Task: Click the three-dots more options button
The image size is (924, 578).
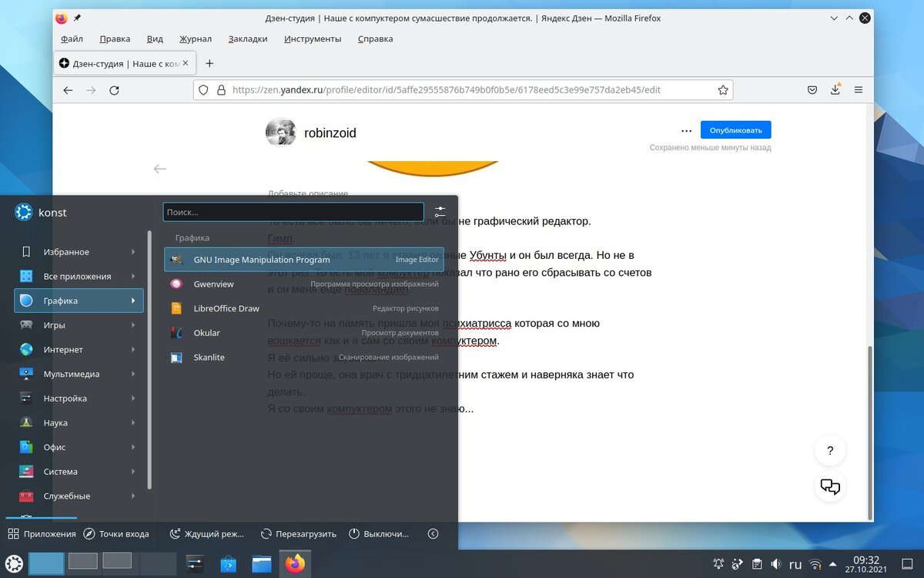Action: click(x=686, y=131)
